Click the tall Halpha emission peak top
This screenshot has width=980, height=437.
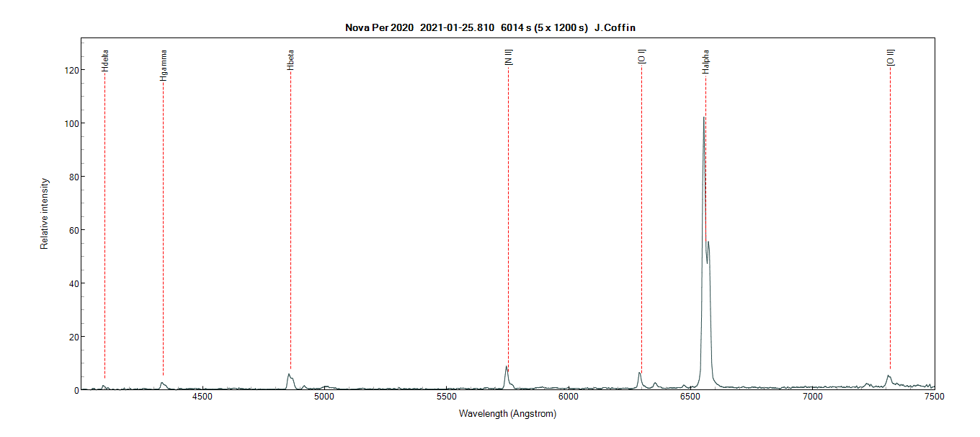click(703, 118)
